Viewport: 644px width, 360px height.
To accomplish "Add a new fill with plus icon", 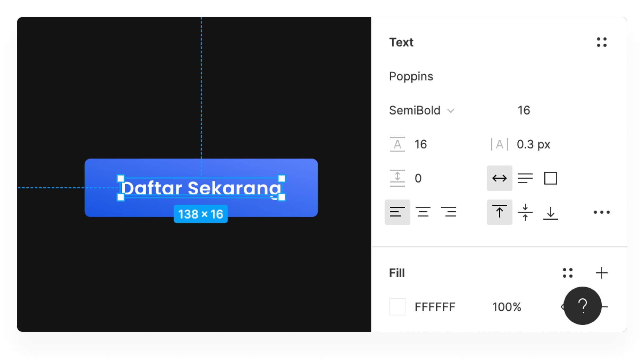I will tap(602, 273).
